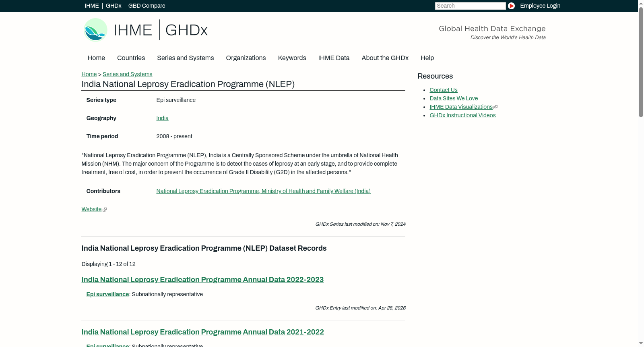Viewport: 644px width, 347px height.
Task: Click Epi surveillance link under 2022-2023 record
Action: (107, 294)
